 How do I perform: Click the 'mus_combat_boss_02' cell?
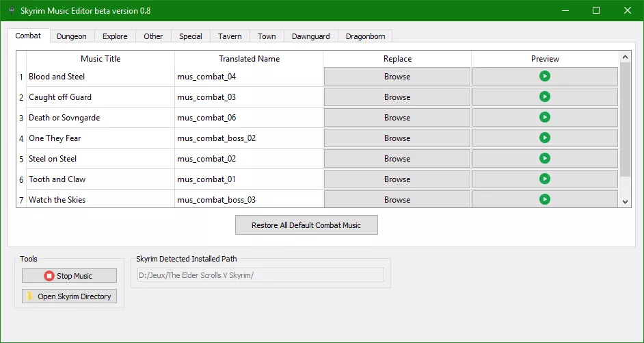coord(249,138)
